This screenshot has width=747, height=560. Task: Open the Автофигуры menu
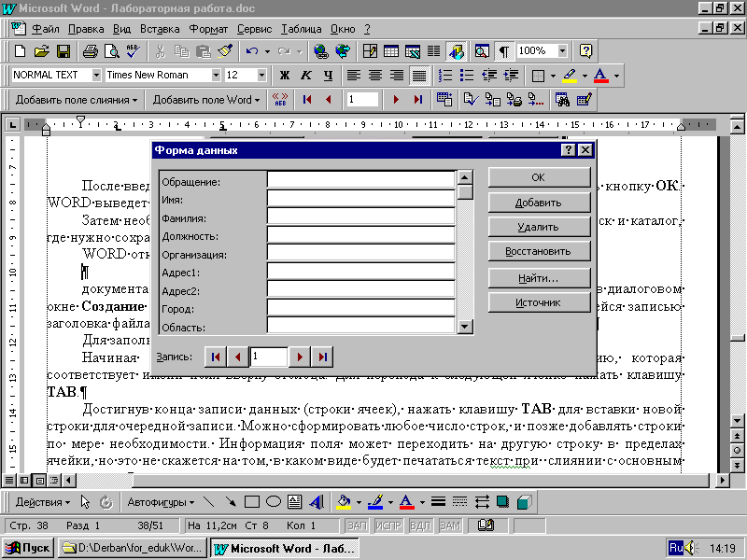[161, 502]
